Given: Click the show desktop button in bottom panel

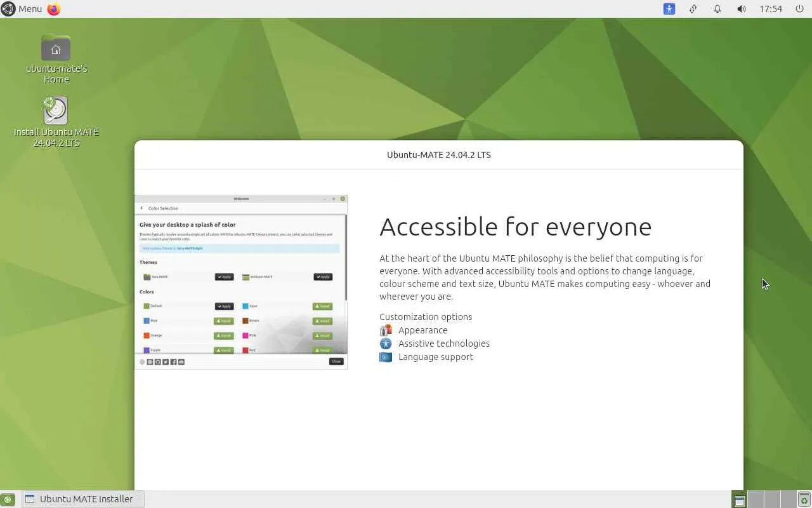Looking at the screenshot, I should tap(8, 499).
